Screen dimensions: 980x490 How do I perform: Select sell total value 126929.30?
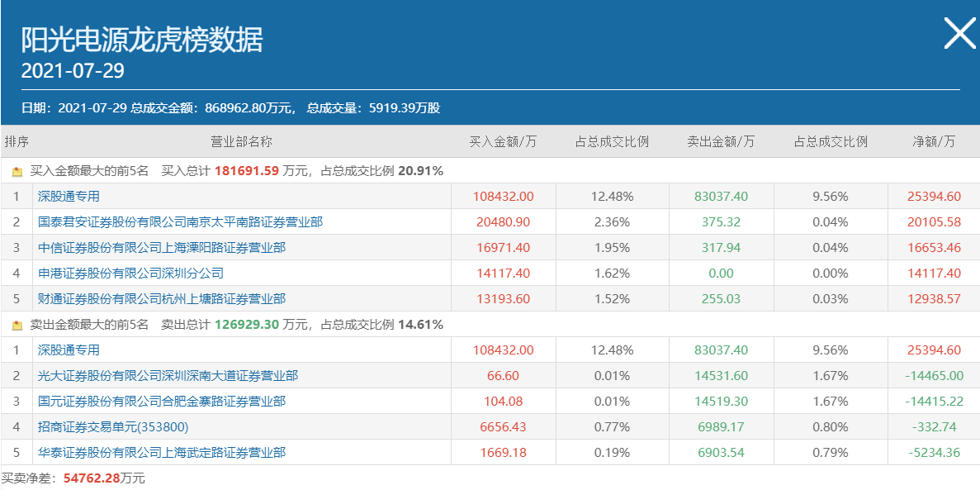click(248, 325)
